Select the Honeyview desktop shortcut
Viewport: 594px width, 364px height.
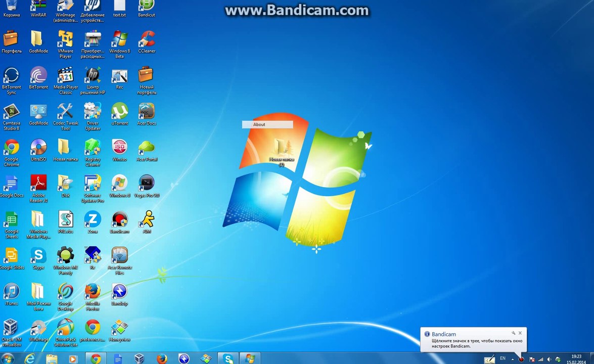[x=119, y=330]
